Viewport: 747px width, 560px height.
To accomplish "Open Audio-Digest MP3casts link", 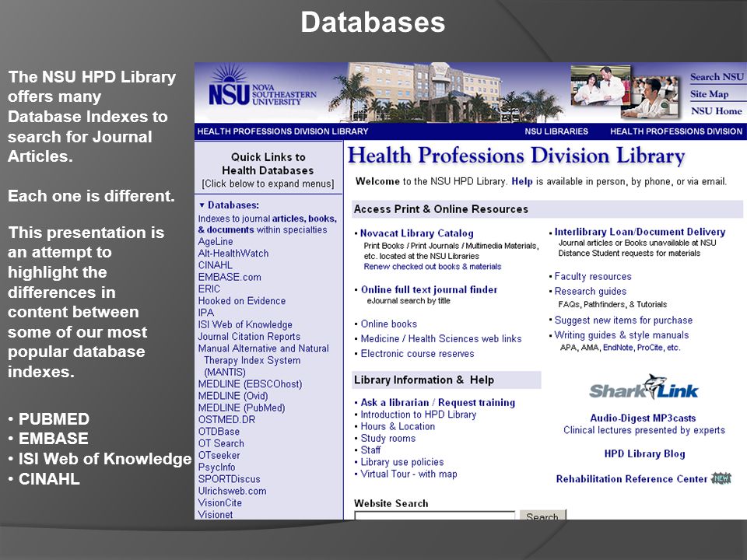I will coord(644,418).
